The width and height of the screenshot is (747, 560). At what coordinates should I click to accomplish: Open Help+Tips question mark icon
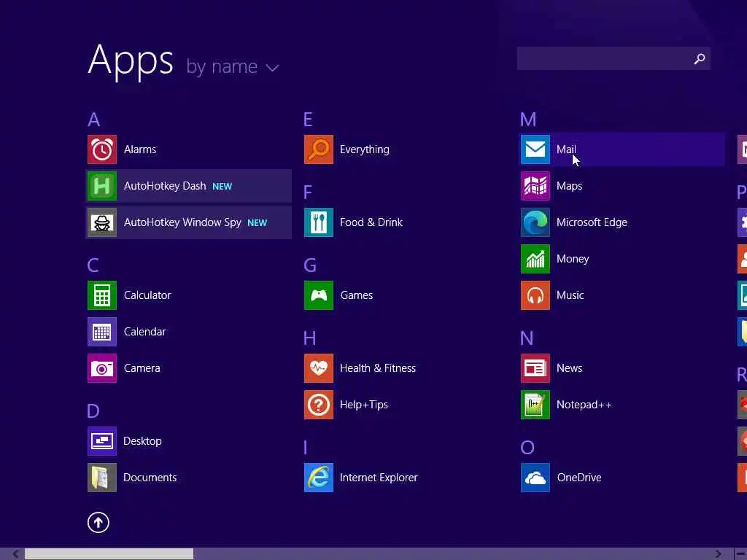319,405
